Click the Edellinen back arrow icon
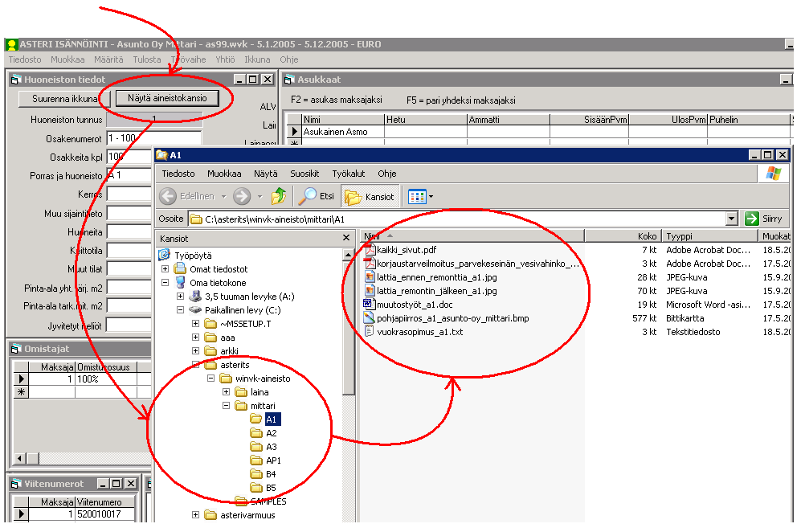Image resolution: width=801 pixels, height=532 pixels. point(168,196)
